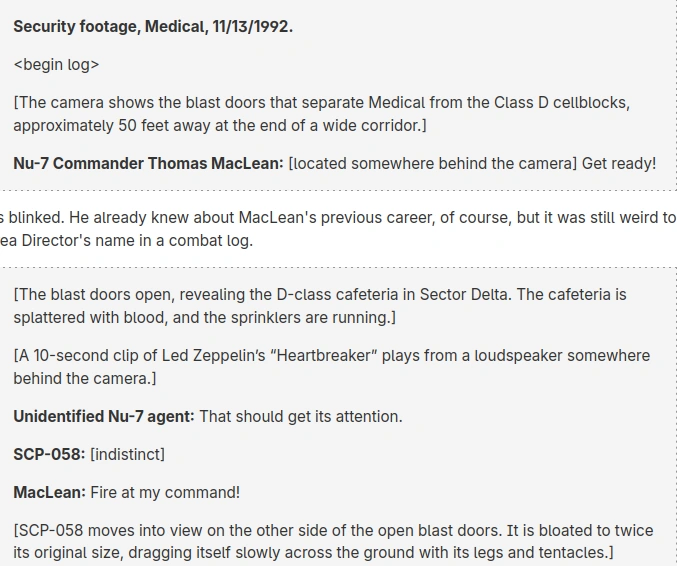Click the "Unidentified Nu-7 agent:" speaker label
677x566 pixels.
pos(104,417)
